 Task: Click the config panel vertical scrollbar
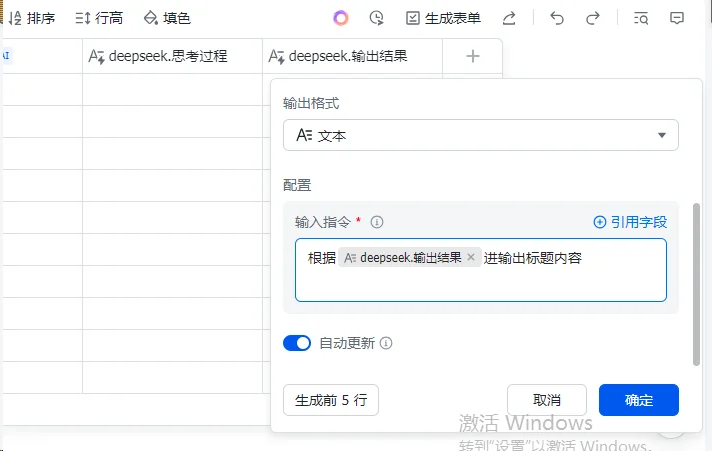pos(696,284)
